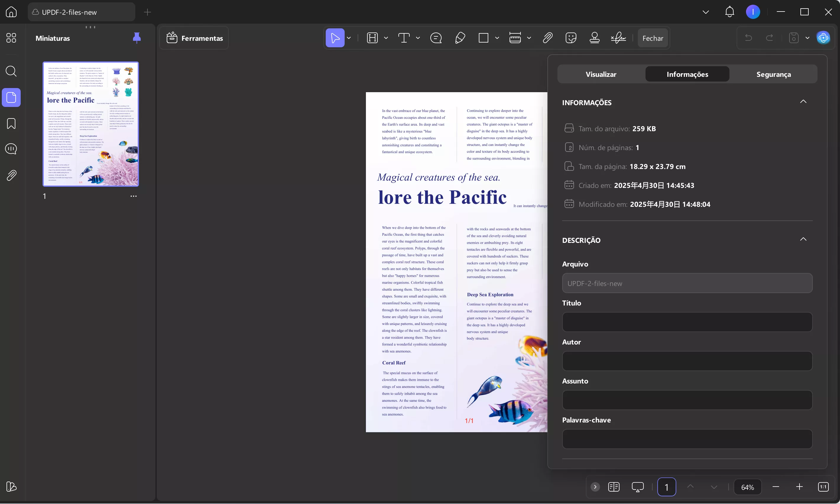Collapse the INFORMAÇÕES section
The image size is (840, 504).
coord(803,102)
